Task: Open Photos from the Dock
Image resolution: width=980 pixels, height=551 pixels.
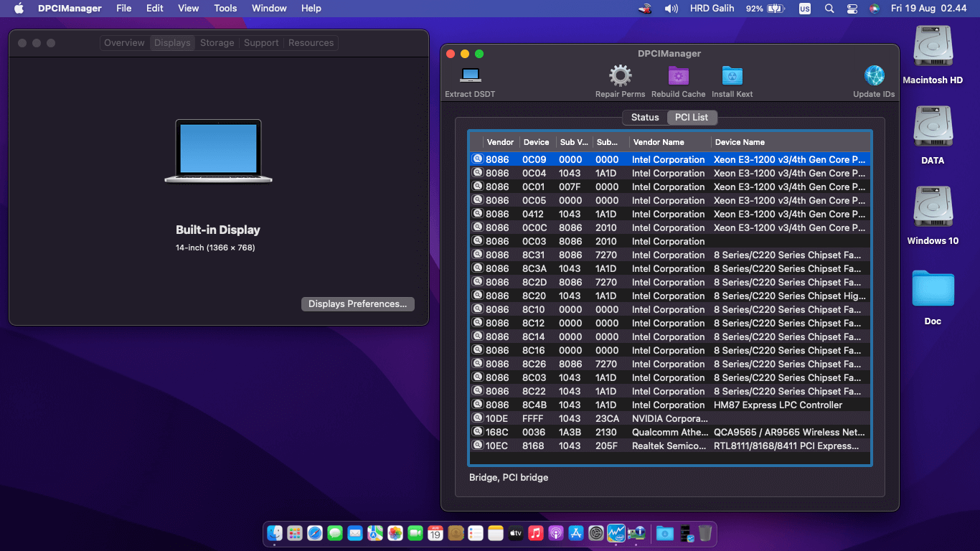Action: click(x=395, y=533)
